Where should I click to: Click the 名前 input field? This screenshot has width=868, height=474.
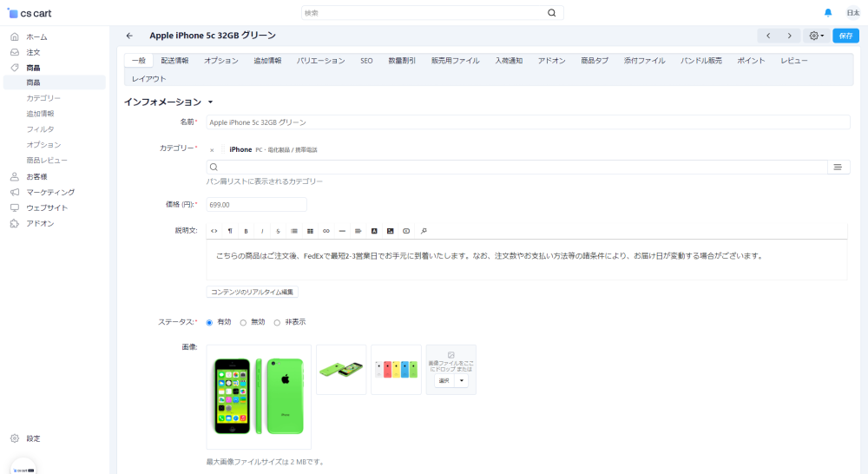pos(528,122)
